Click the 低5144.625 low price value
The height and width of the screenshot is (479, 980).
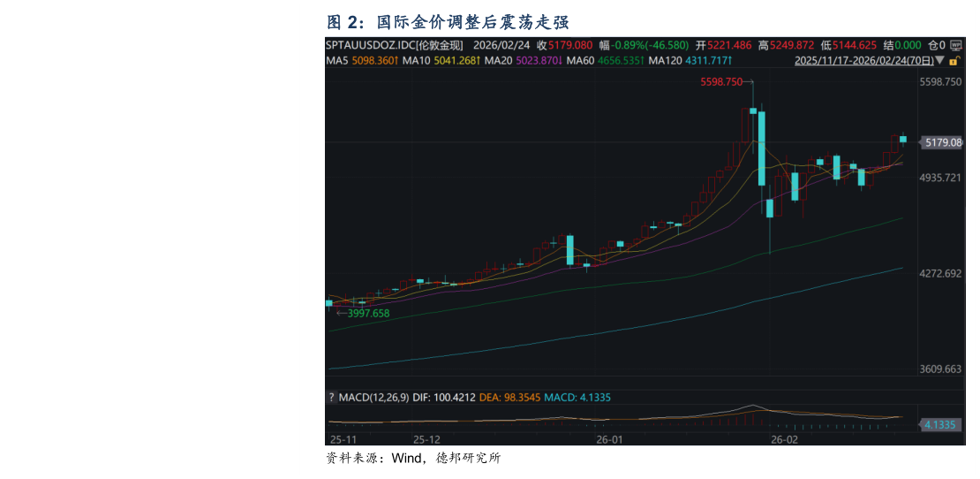[848, 45]
